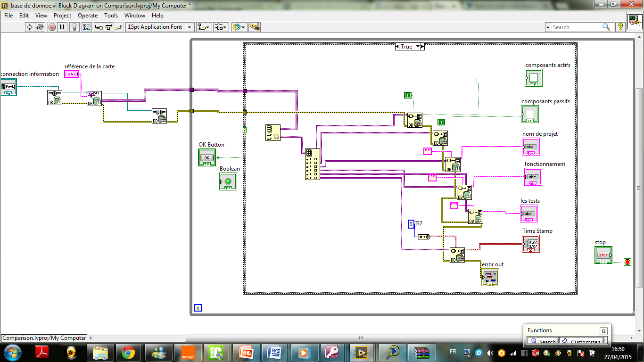
Task: Click the Step Over button
Action: tap(109, 27)
